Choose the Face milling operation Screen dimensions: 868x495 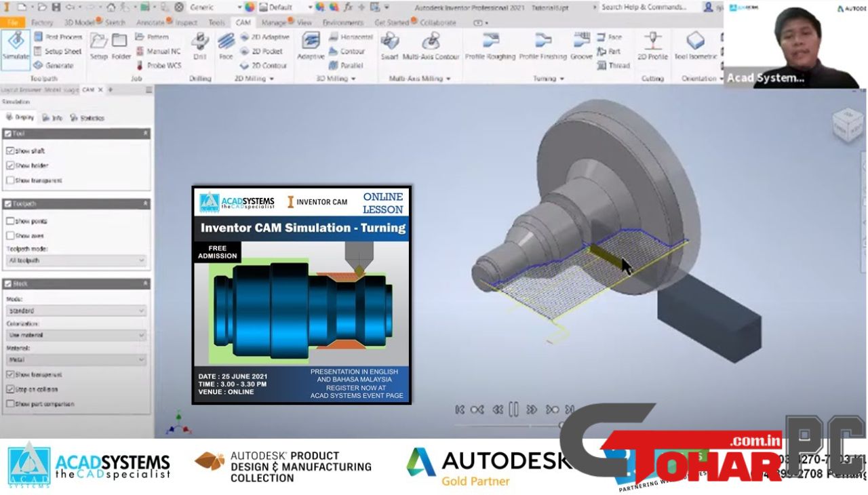click(226, 47)
